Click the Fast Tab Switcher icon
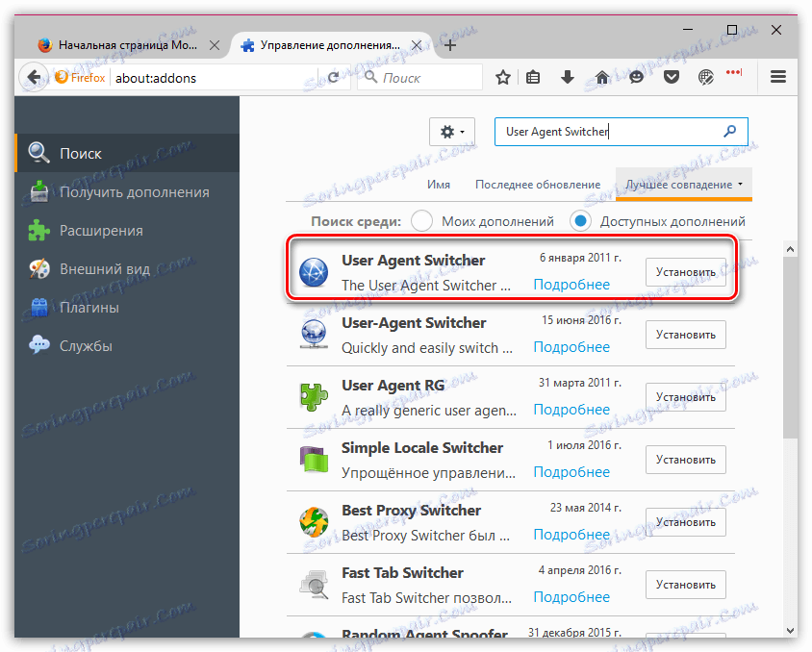812x652 pixels. pyautogui.click(x=314, y=585)
